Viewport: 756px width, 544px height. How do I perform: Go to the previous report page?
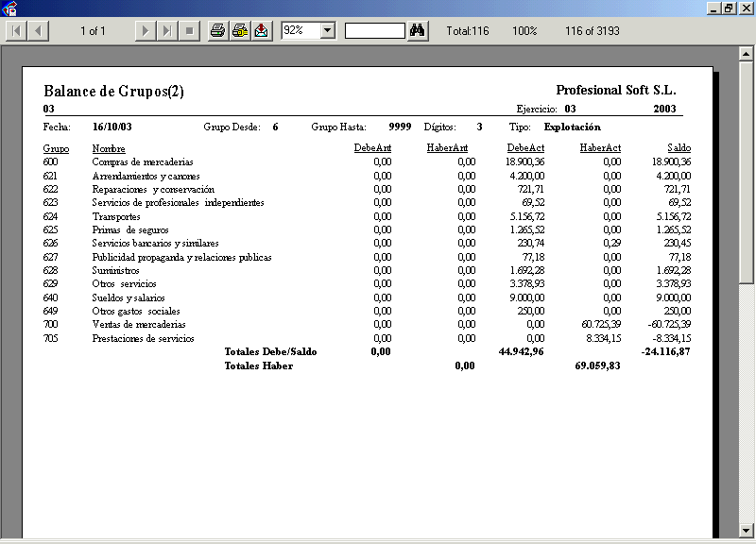[x=38, y=31]
